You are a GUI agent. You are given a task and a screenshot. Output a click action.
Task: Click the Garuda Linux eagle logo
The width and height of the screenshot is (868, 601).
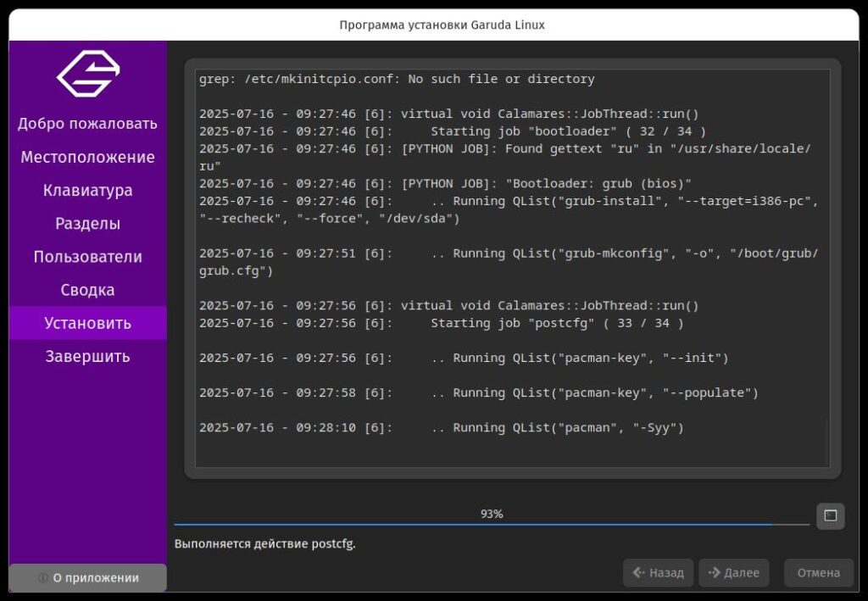coord(88,74)
